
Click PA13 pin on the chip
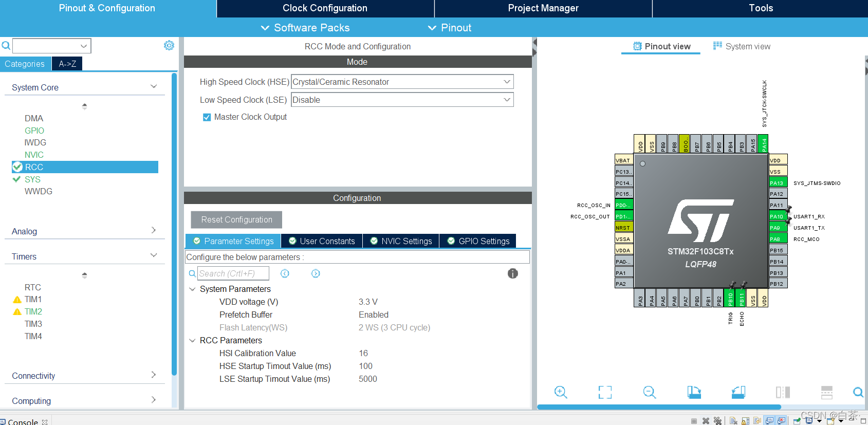point(778,183)
